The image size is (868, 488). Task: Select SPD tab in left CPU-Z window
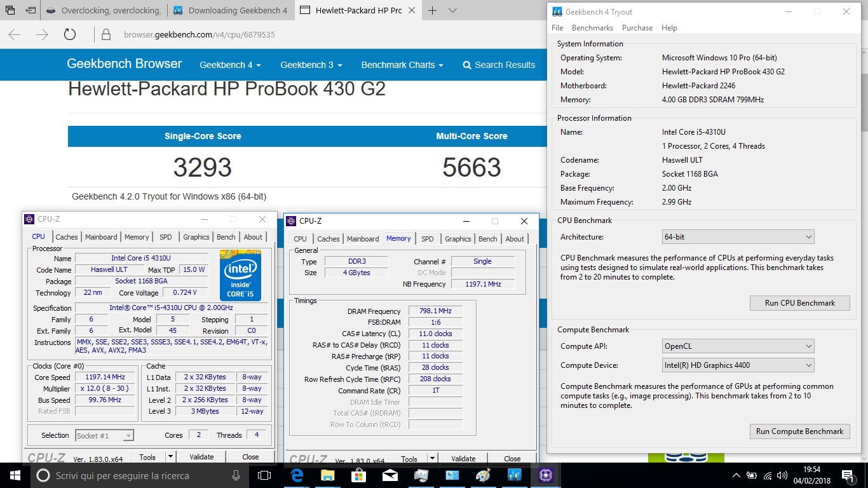(166, 237)
